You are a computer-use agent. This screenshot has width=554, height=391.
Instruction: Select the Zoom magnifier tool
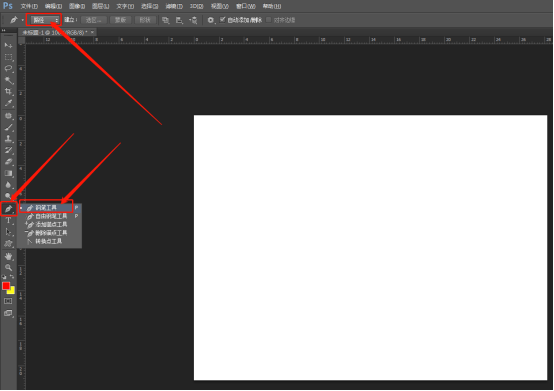pos(8,267)
